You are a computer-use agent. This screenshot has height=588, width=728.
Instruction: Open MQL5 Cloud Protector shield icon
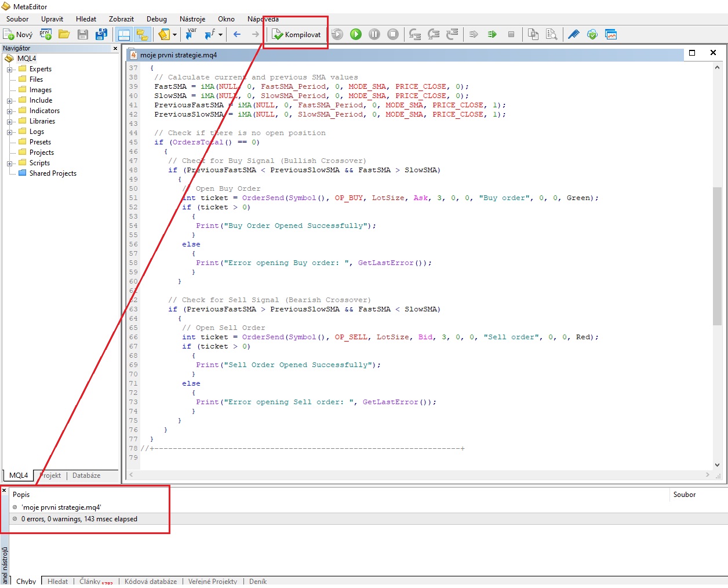point(592,35)
